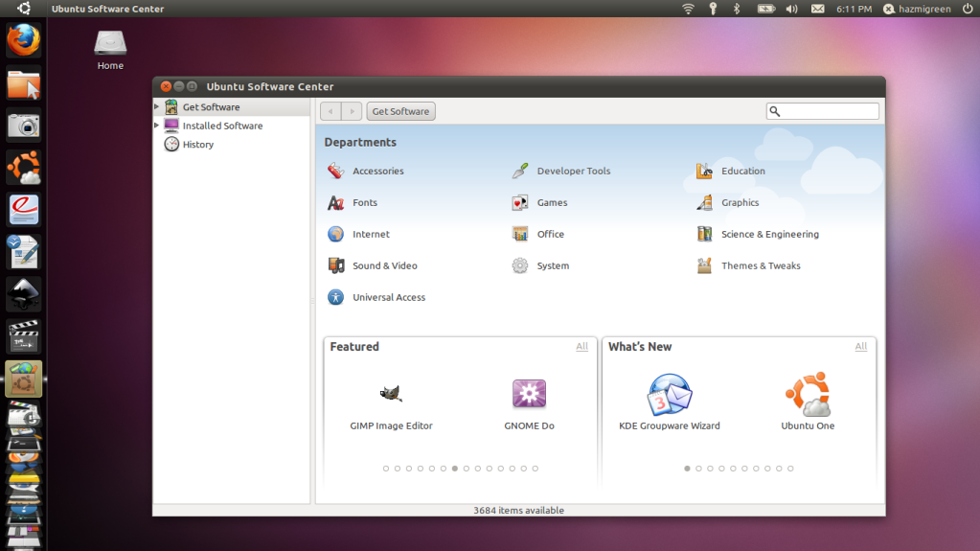Viewport: 980px width, 551px height.
Task: Expand the Get Software tree arrow
Action: pyautogui.click(x=157, y=107)
